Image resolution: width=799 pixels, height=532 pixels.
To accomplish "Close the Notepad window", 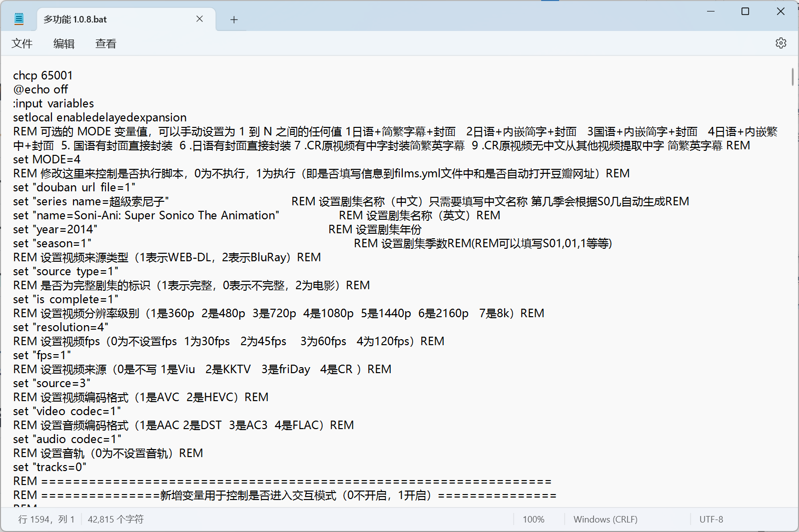I will 780,11.
